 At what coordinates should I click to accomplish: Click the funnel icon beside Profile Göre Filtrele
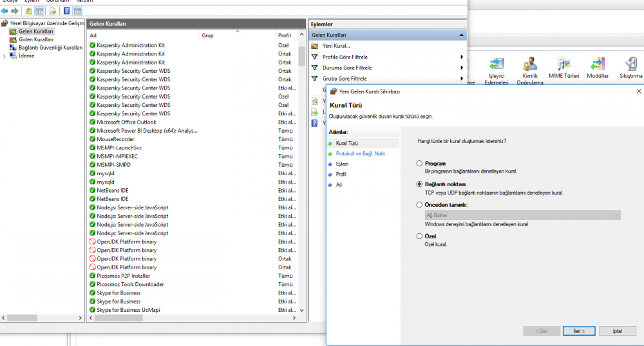coord(315,57)
